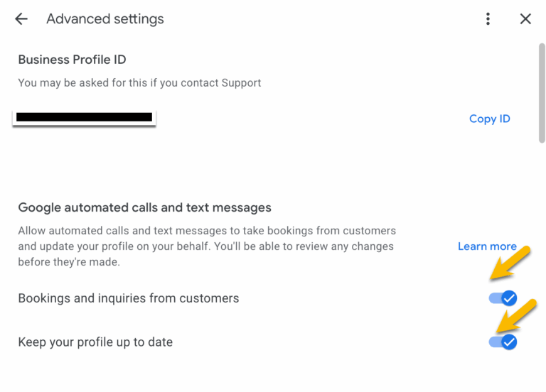Click Google automated calls and text messages heading

click(144, 208)
